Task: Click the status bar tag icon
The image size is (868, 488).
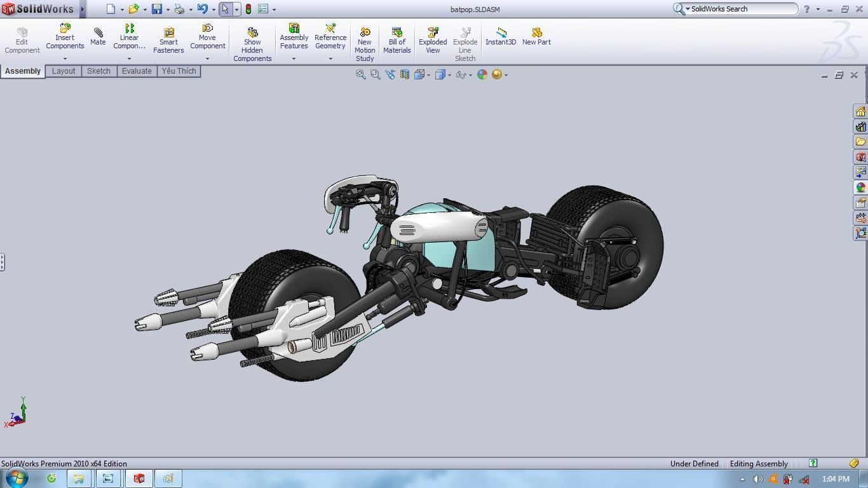Action: [855, 463]
